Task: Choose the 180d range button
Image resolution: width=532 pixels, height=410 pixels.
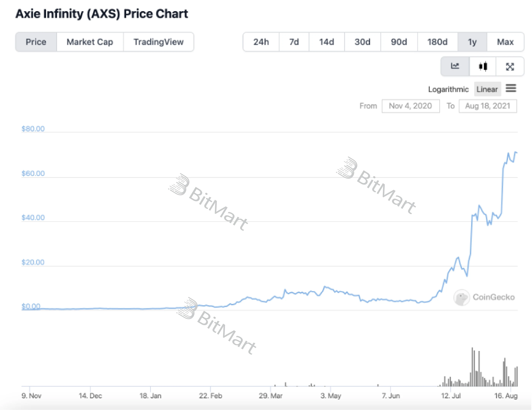Action: 437,42
